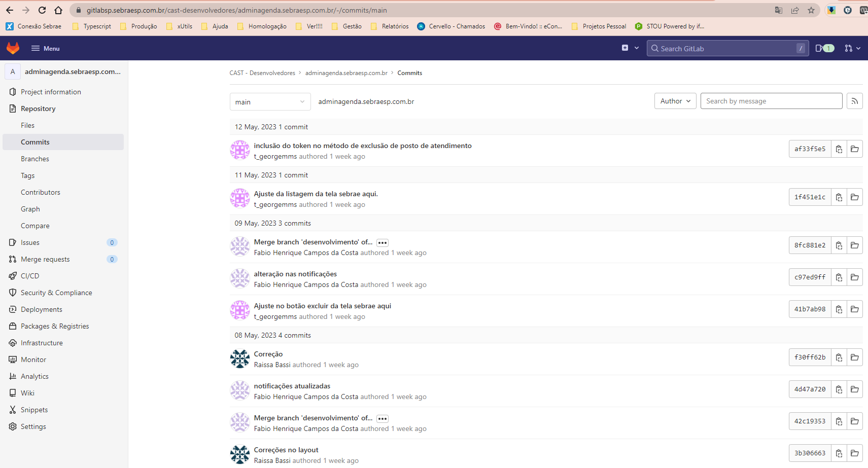Screen dimensions: 868x468
Task: Expand message of commit 8fc881e2
Action: (383, 243)
